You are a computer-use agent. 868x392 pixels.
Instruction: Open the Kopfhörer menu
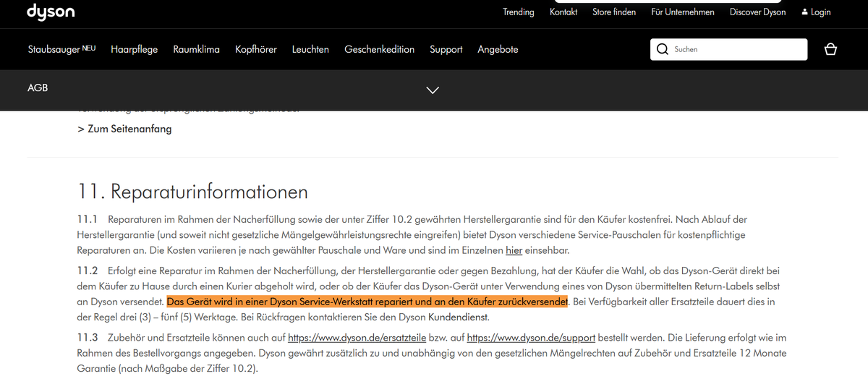click(x=256, y=49)
